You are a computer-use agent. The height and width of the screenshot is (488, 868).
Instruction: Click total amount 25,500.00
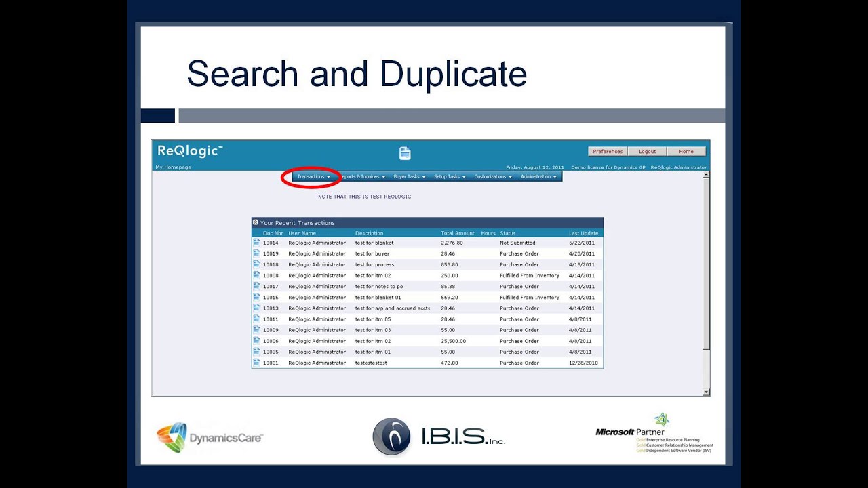click(x=453, y=341)
